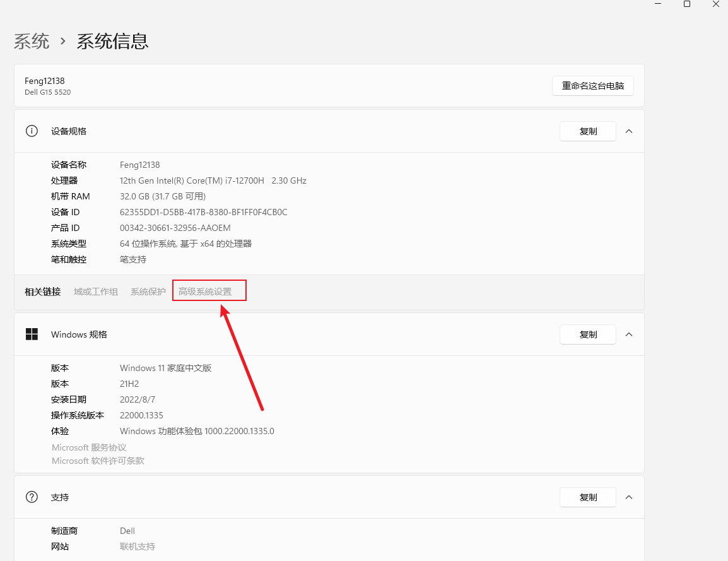Click the breadcrumb arrow after 系统
This screenshot has width=728, height=561.
(x=62, y=41)
